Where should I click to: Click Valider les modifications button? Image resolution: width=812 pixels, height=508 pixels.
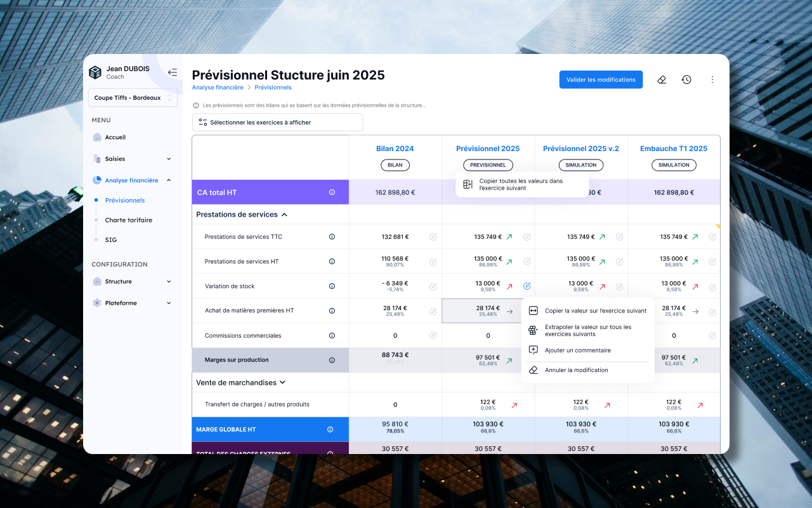click(601, 79)
